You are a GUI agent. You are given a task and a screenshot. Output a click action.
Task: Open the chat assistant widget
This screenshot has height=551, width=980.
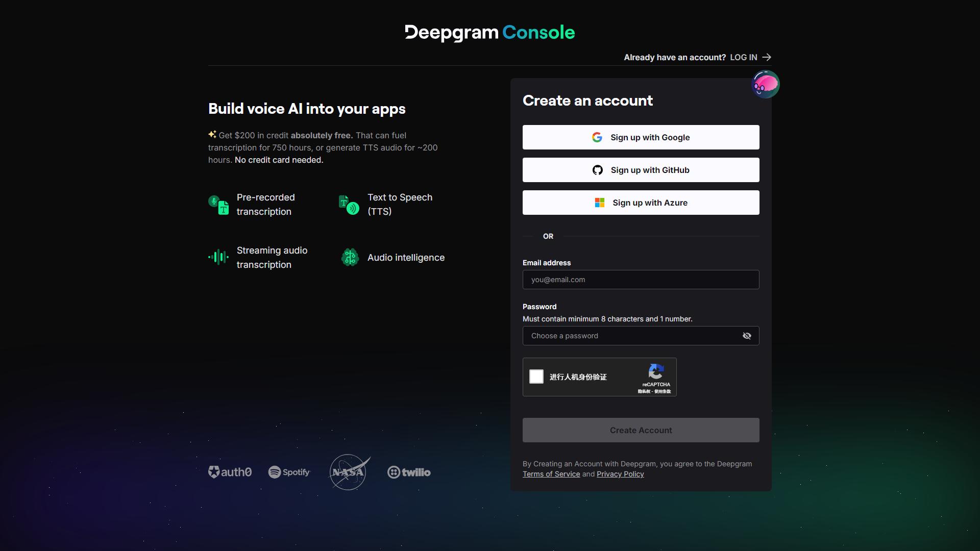765,84
